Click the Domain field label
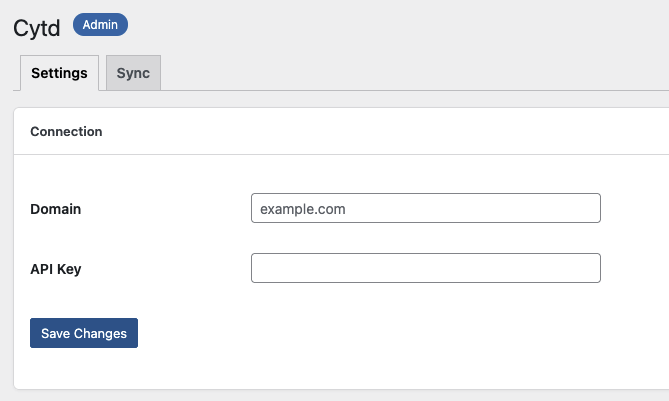The height and width of the screenshot is (401, 669). click(56, 209)
